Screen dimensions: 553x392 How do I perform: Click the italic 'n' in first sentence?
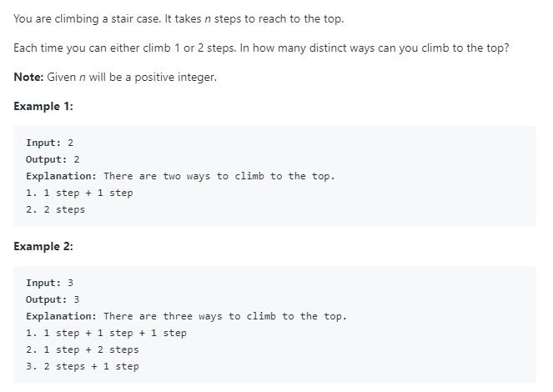[x=208, y=19]
